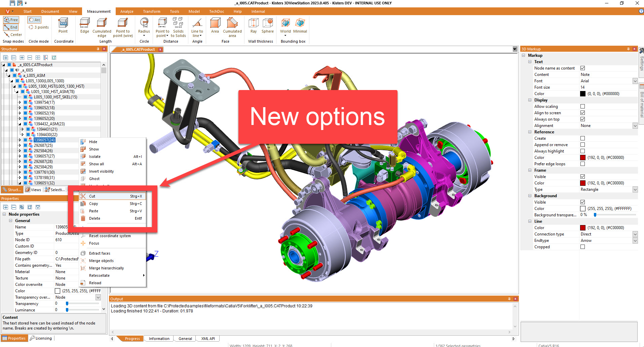Screen dimensions: 644x347
Task: Open the Font dropdown
Action: coord(635,81)
